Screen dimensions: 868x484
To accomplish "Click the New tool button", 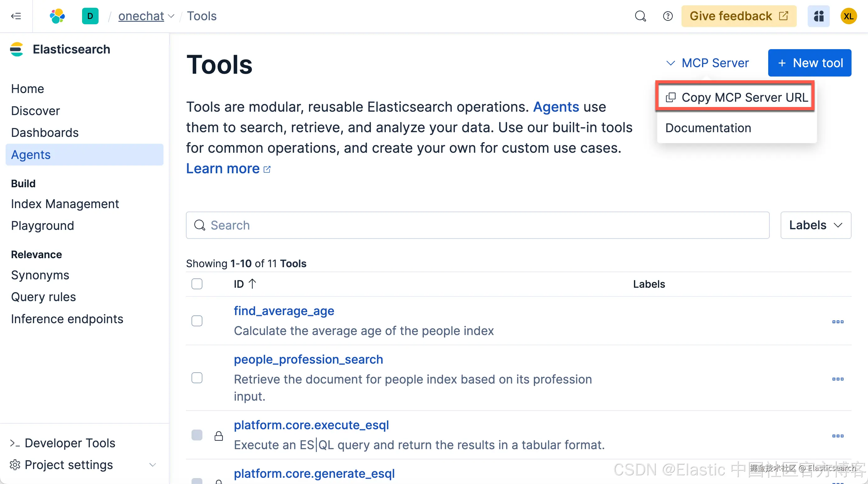I will point(809,63).
